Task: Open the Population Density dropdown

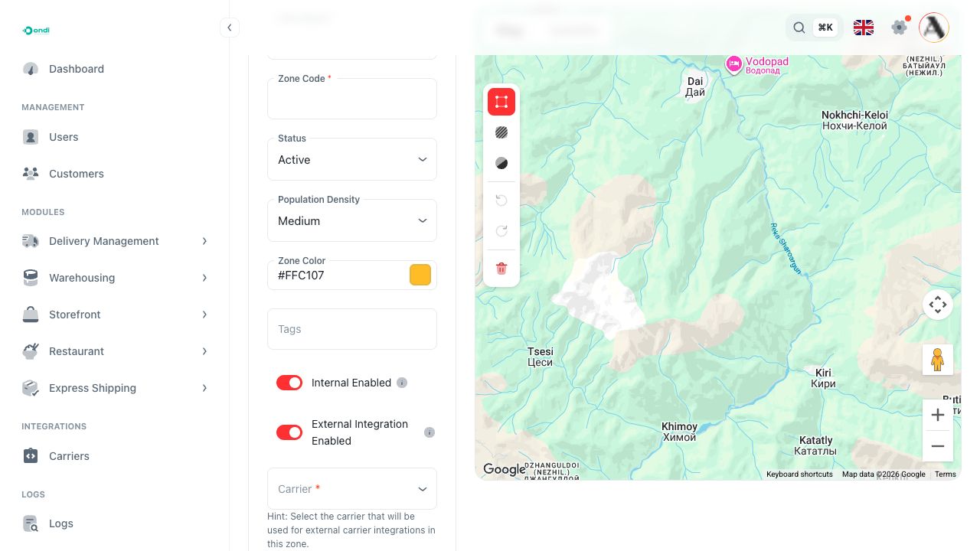Action: point(352,220)
